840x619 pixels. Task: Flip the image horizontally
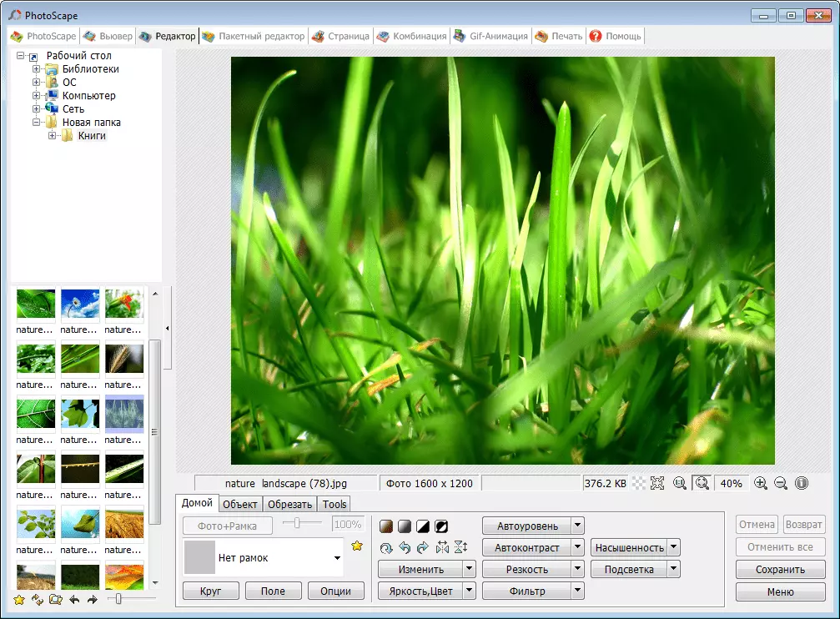pos(442,548)
